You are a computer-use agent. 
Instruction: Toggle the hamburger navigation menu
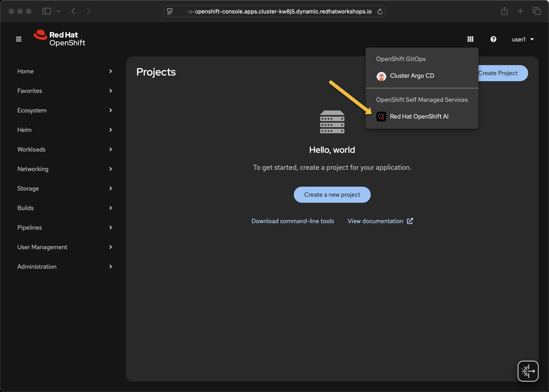19,39
